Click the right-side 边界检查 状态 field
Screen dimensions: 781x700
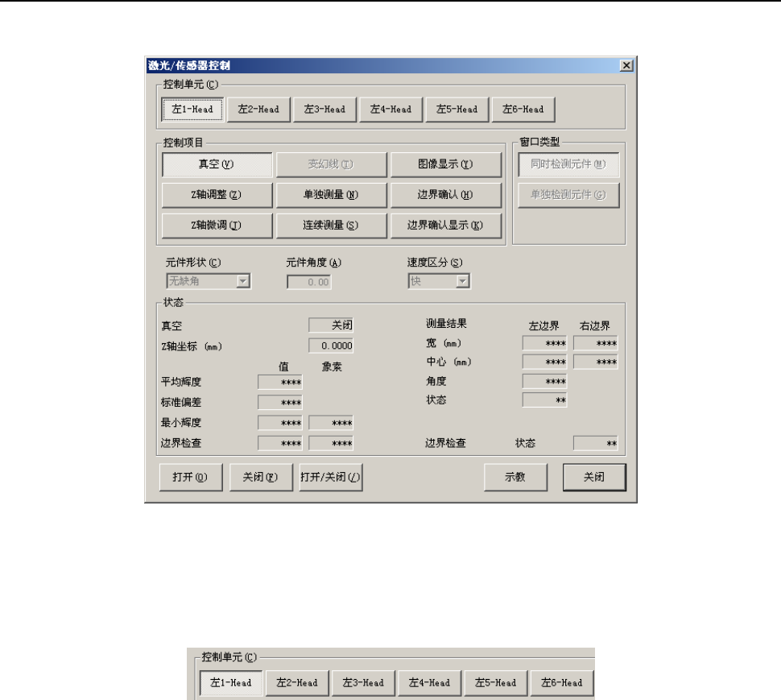pyautogui.click(x=596, y=443)
